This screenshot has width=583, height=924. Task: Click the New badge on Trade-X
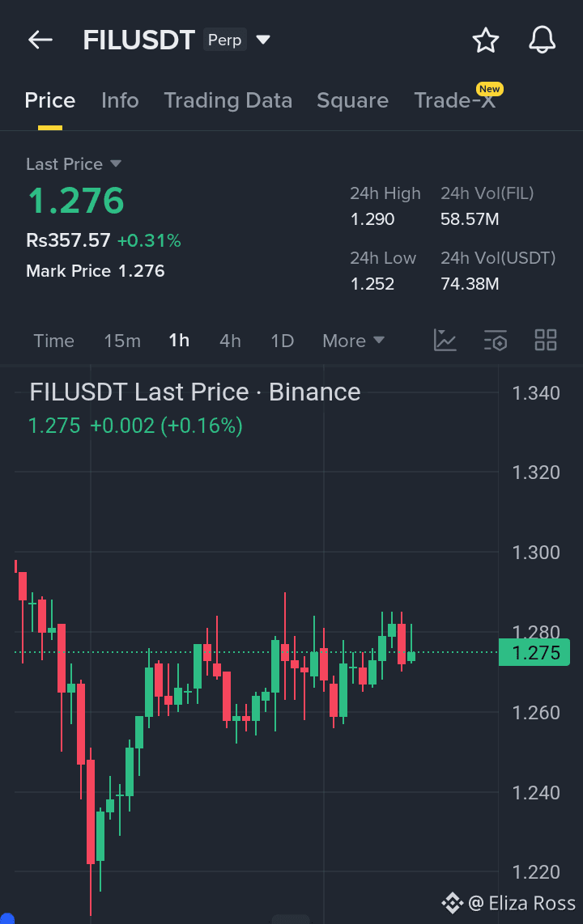[x=489, y=89]
